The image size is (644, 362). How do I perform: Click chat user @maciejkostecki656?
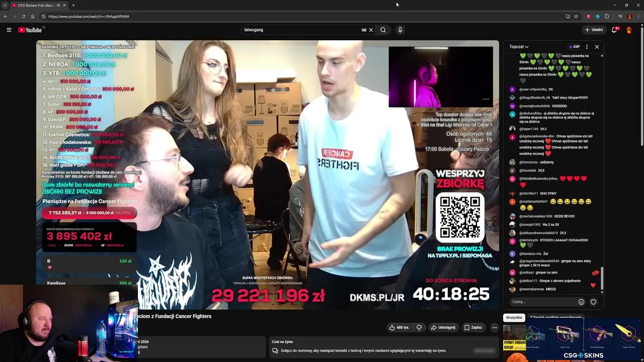click(x=534, y=106)
